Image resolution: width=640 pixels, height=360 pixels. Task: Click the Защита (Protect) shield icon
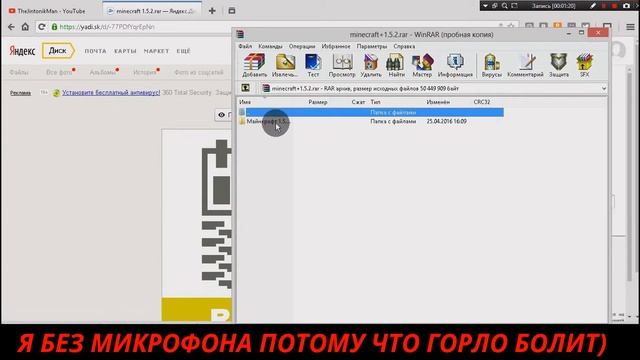point(558,65)
